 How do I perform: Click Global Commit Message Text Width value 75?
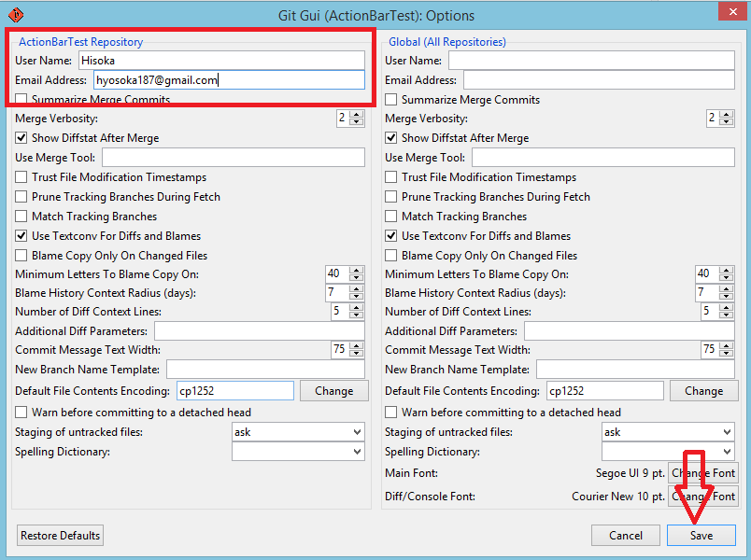[x=709, y=349]
